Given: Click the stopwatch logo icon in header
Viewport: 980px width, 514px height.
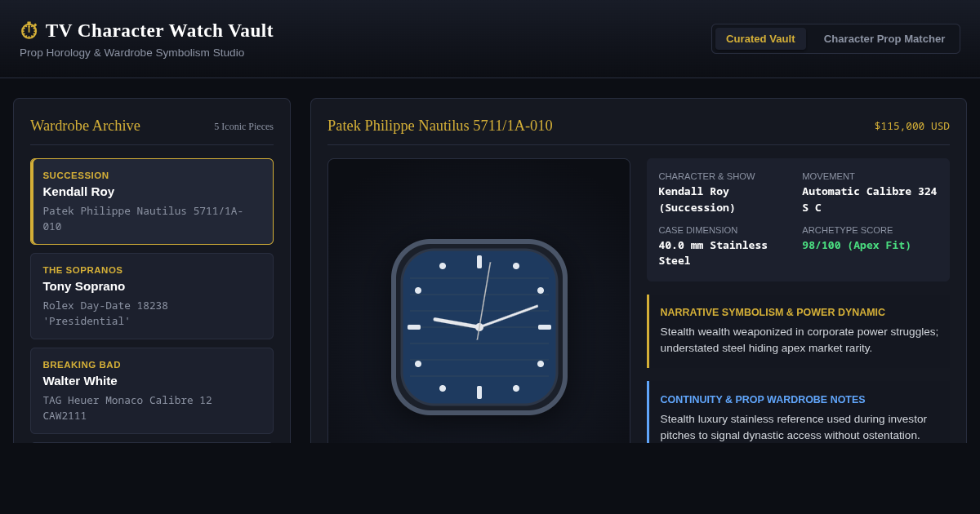Looking at the screenshot, I should pyautogui.click(x=29, y=30).
